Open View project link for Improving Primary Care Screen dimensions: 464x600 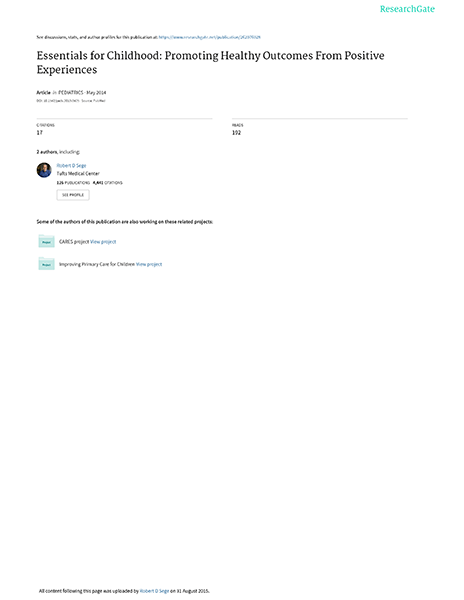[x=149, y=264]
